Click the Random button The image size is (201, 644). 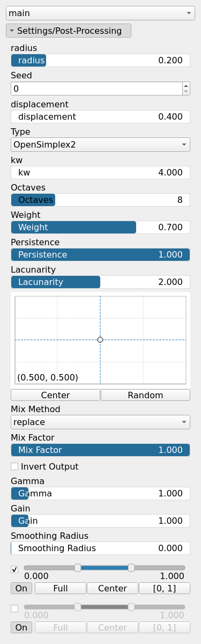click(x=145, y=395)
